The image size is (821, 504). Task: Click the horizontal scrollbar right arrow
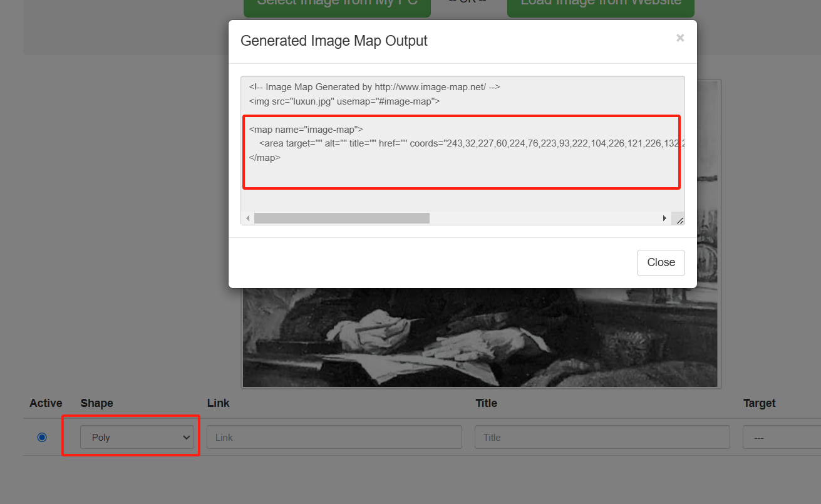click(664, 218)
